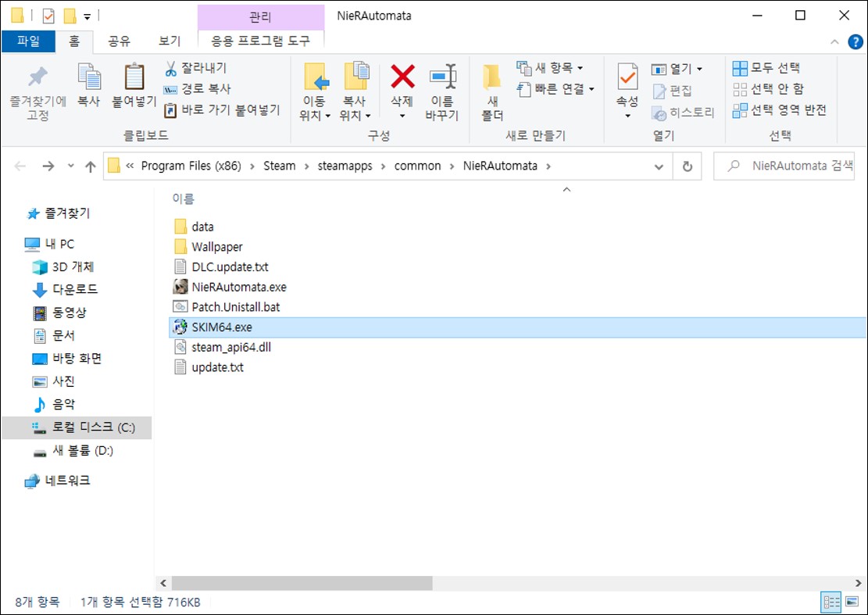Click the Copy (복사) ribbon icon
This screenshot has height=615, width=868.
(x=89, y=77)
